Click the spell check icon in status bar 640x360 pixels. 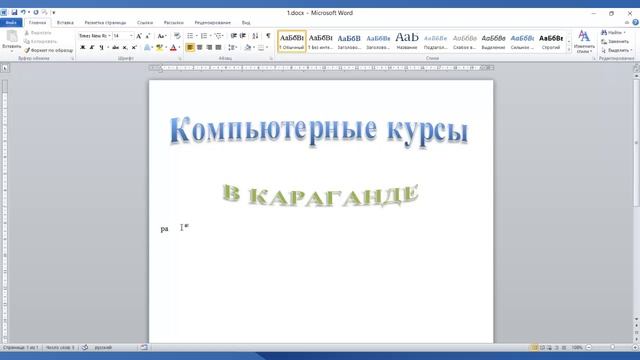point(84,347)
